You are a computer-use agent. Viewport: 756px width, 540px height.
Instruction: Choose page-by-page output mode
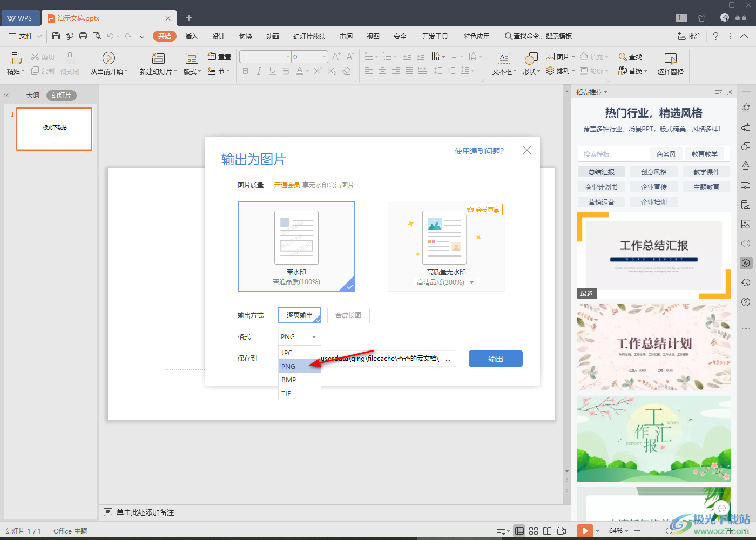pyautogui.click(x=300, y=315)
